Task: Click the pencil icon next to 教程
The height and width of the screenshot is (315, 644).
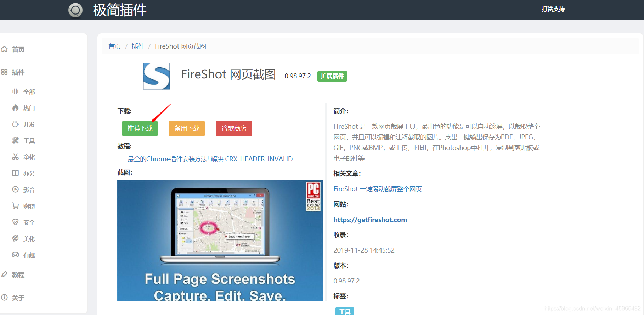Action: [x=4, y=275]
